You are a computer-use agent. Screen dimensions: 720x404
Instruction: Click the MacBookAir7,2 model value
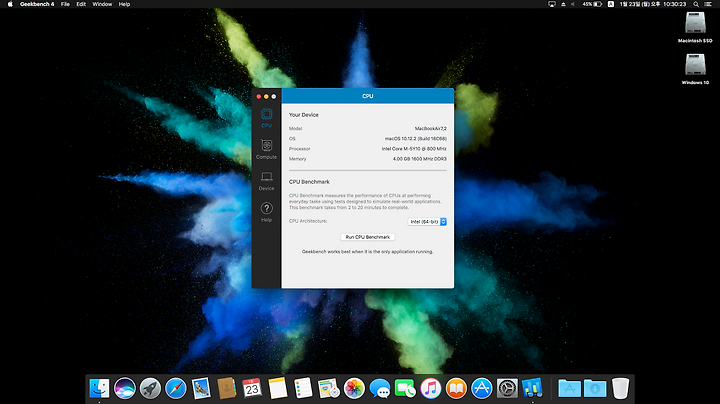pyautogui.click(x=431, y=129)
